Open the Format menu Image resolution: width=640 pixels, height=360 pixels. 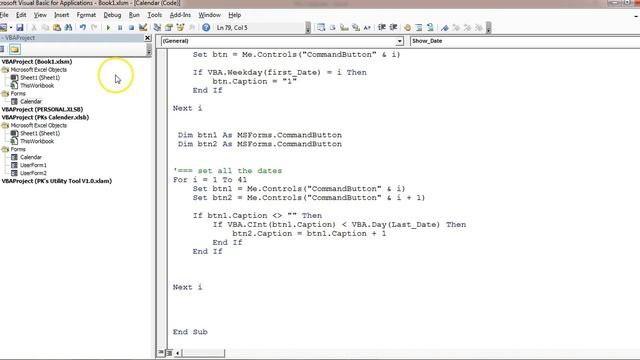point(86,15)
